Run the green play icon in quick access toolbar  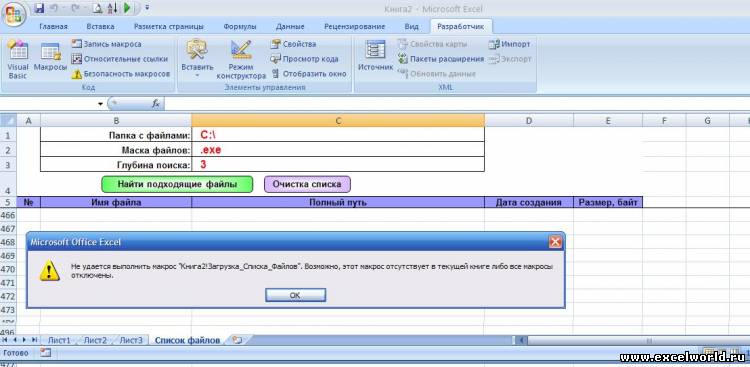click(127, 8)
